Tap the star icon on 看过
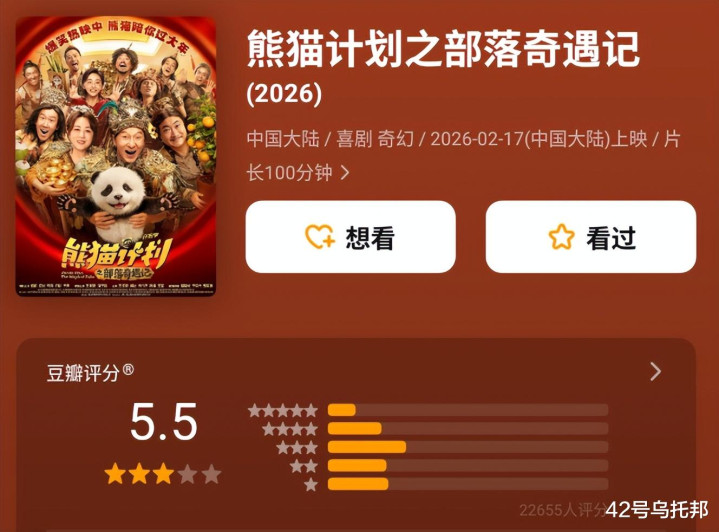Screen dimensions: 719x532 (x=561, y=237)
